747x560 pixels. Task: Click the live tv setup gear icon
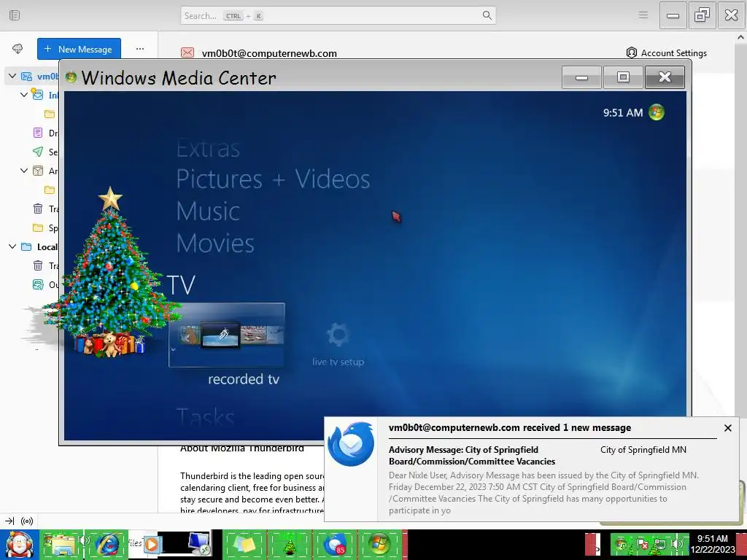coord(338,335)
